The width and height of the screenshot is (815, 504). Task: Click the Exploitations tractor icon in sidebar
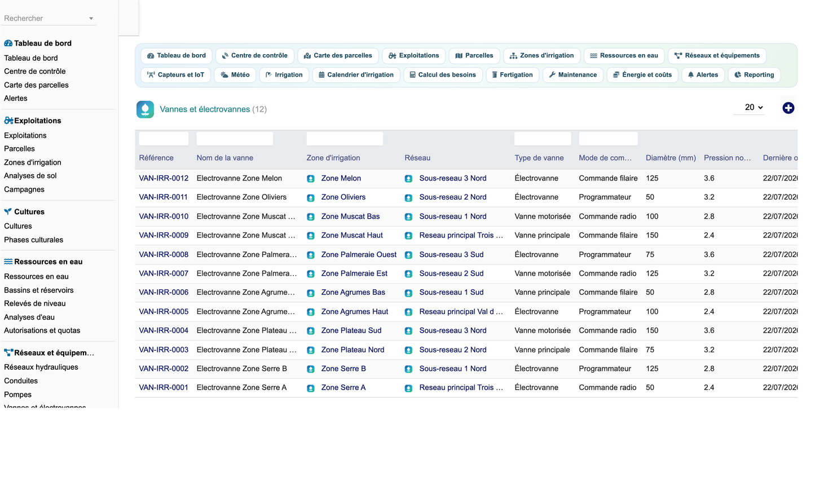[x=8, y=121]
